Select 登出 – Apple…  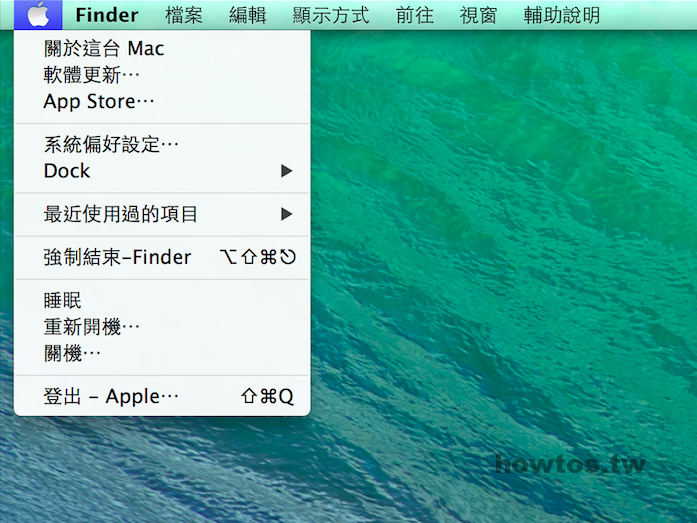click(x=162, y=396)
